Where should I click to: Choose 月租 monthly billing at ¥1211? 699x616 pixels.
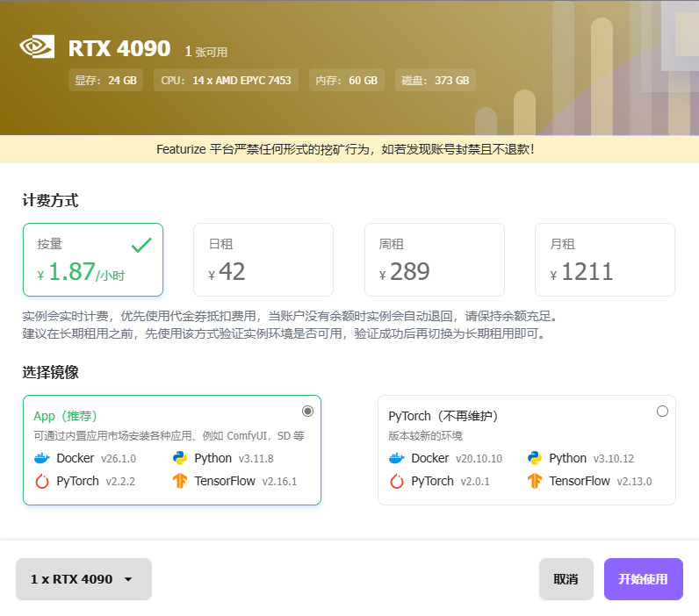(605, 260)
